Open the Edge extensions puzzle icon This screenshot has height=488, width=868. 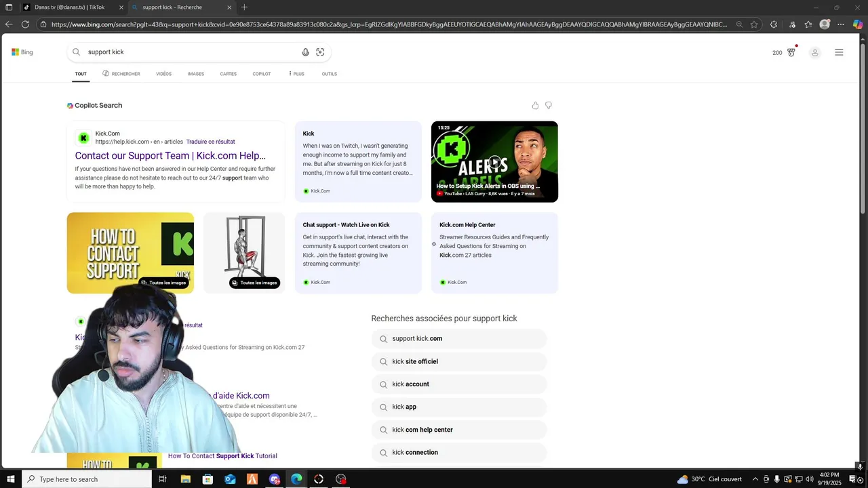774,24
